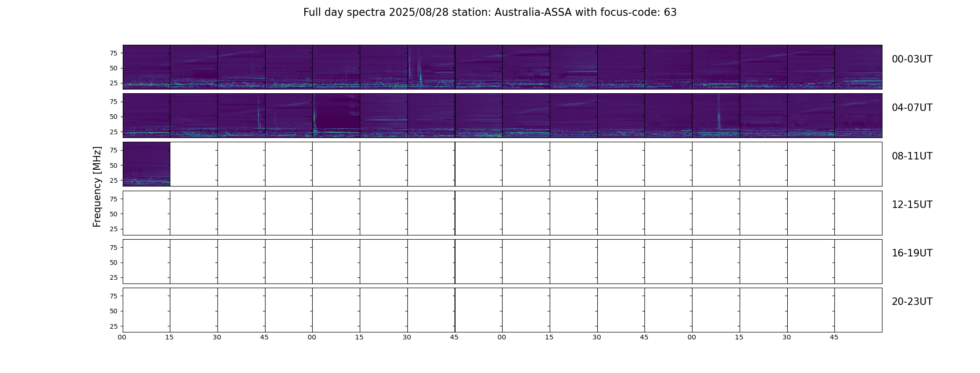This screenshot has width=980, height=373.
Task: Click the leftmost 00 tick on the time axis
Action: [x=122, y=337]
